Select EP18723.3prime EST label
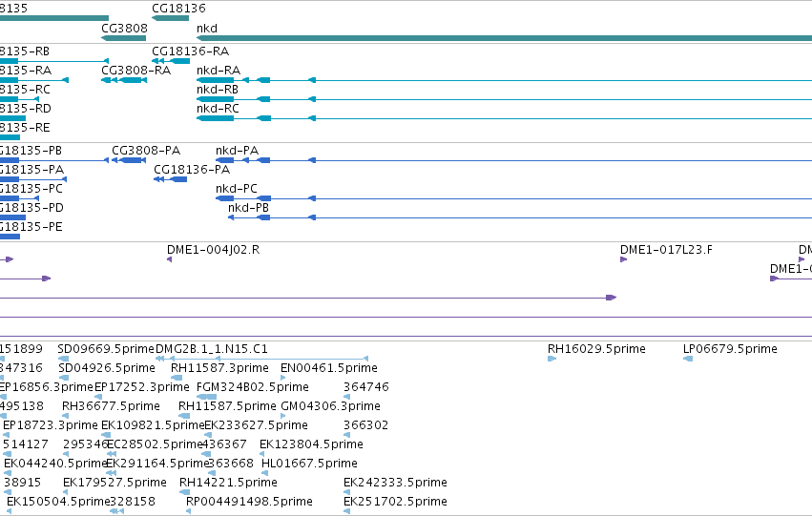This screenshot has height=516, width=812. tap(51, 426)
